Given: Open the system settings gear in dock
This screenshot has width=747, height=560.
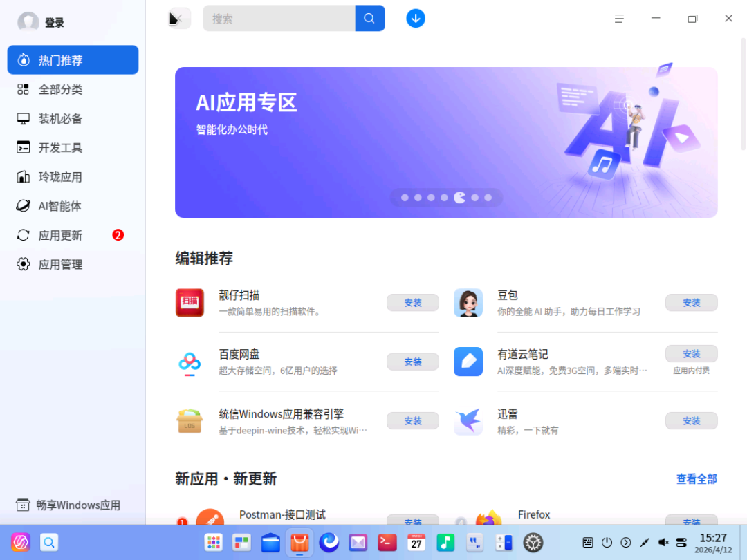Looking at the screenshot, I should tap(533, 543).
